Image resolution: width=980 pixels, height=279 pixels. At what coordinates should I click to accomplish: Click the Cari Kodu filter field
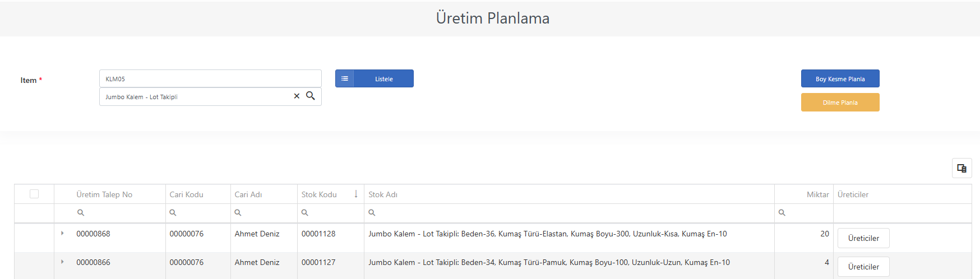tap(198, 213)
